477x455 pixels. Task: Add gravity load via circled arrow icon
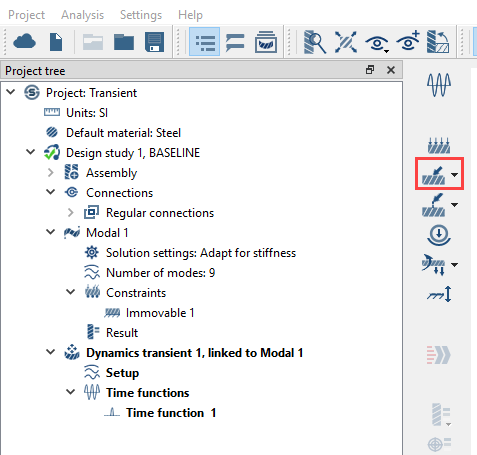439,235
